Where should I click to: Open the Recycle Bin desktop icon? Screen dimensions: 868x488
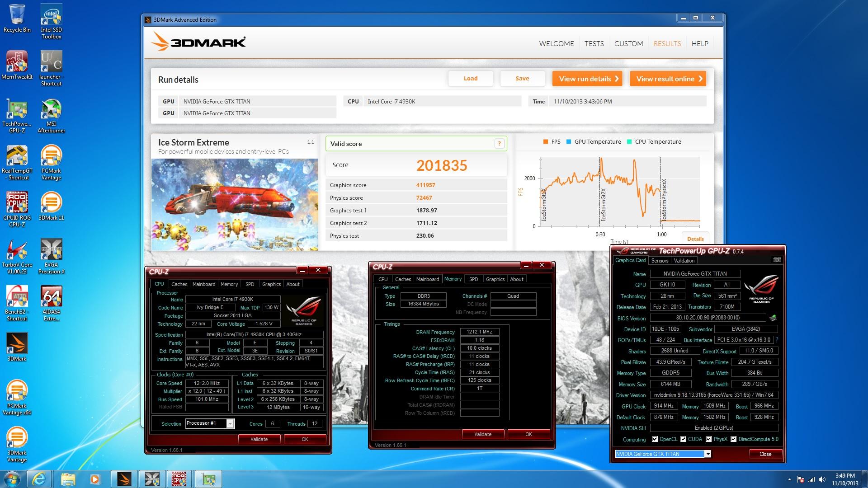[17, 19]
